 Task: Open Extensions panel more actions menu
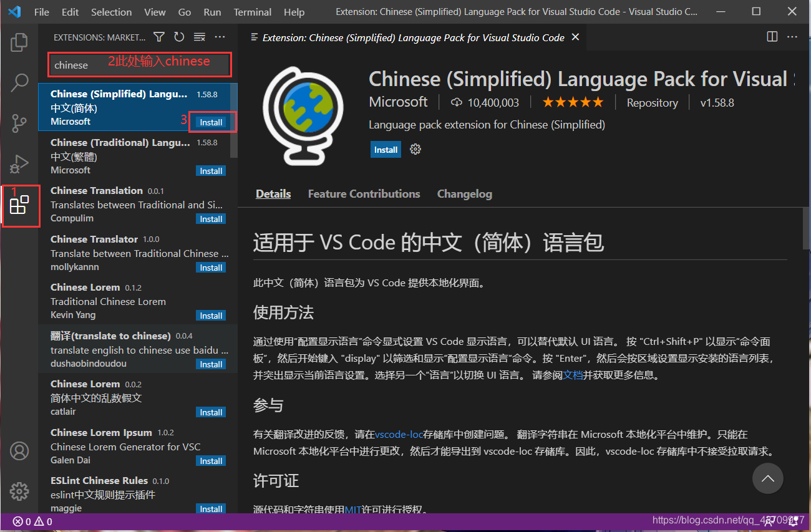[220, 37]
